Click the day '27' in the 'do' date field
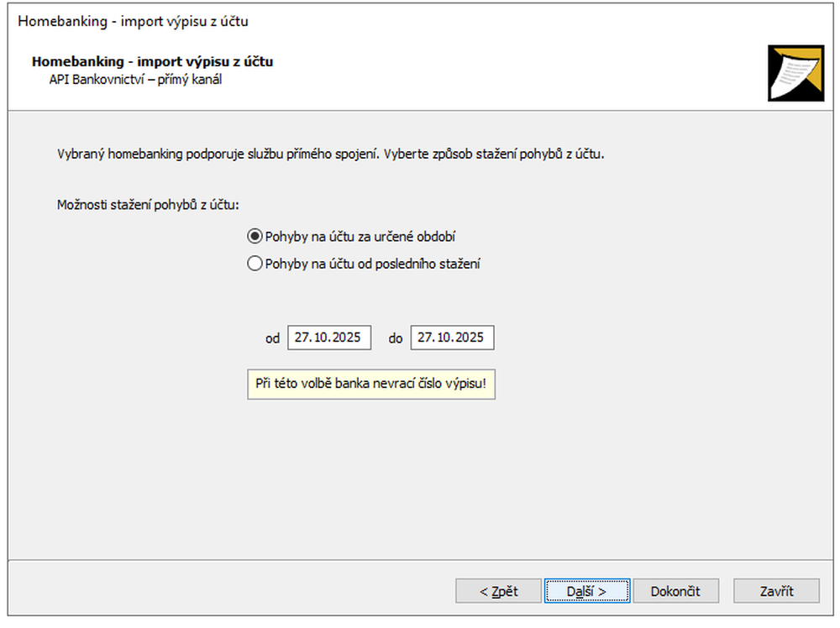 coord(424,338)
